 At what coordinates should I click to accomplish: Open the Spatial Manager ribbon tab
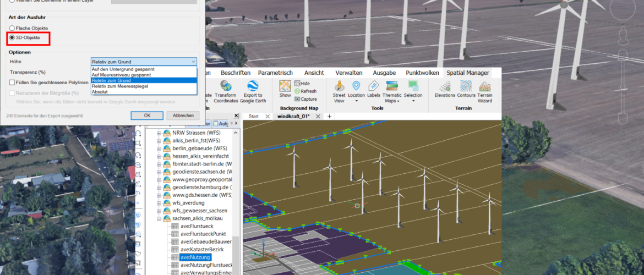(x=468, y=73)
